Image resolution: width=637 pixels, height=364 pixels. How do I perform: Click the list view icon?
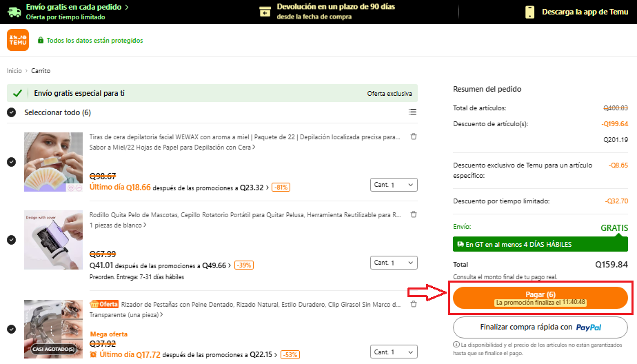coord(412,112)
